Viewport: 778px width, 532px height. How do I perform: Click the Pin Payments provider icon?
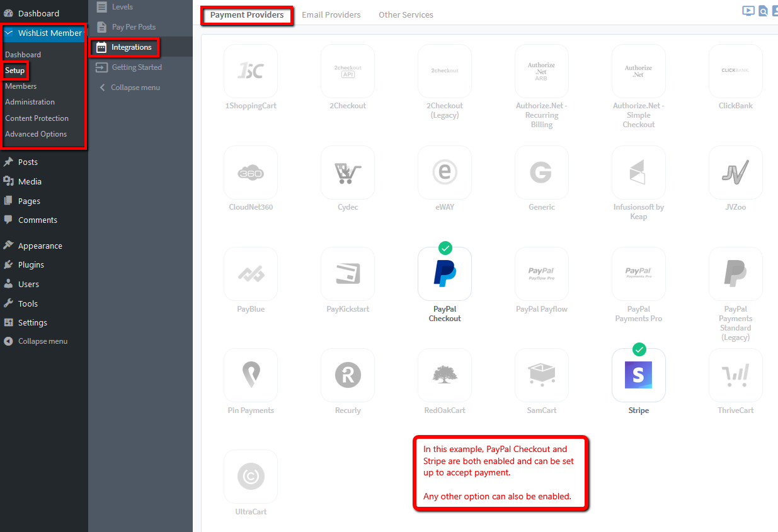(251, 375)
